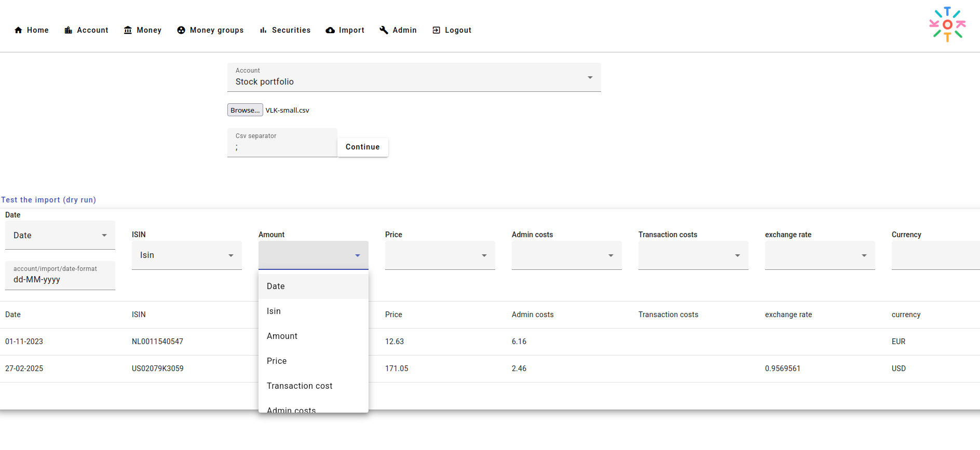Click the Logout exit icon
Screen dimensions: 980x450
coord(436,30)
